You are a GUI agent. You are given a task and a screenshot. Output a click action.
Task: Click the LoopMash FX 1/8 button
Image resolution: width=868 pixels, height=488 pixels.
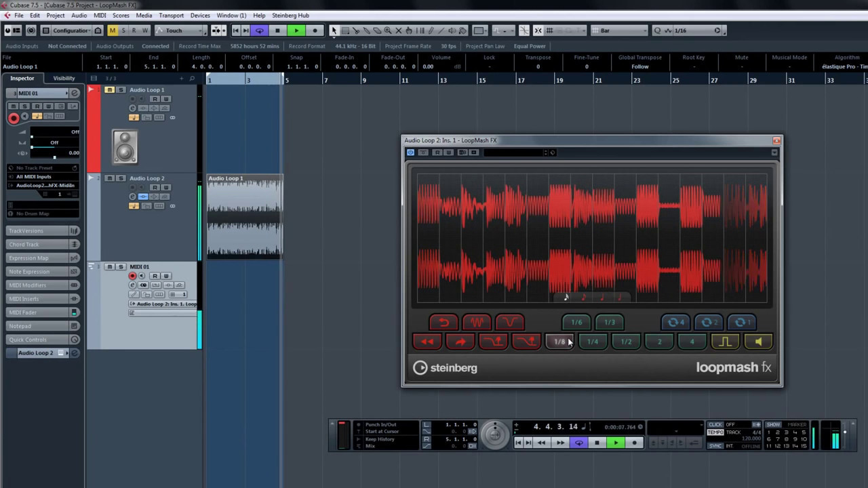click(560, 342)
